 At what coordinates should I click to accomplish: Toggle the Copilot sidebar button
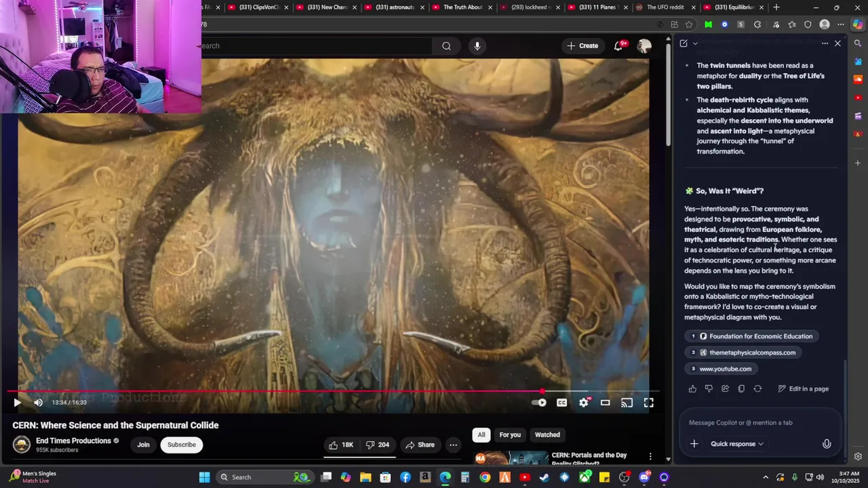pyautogui.click(x=858, y=24)
